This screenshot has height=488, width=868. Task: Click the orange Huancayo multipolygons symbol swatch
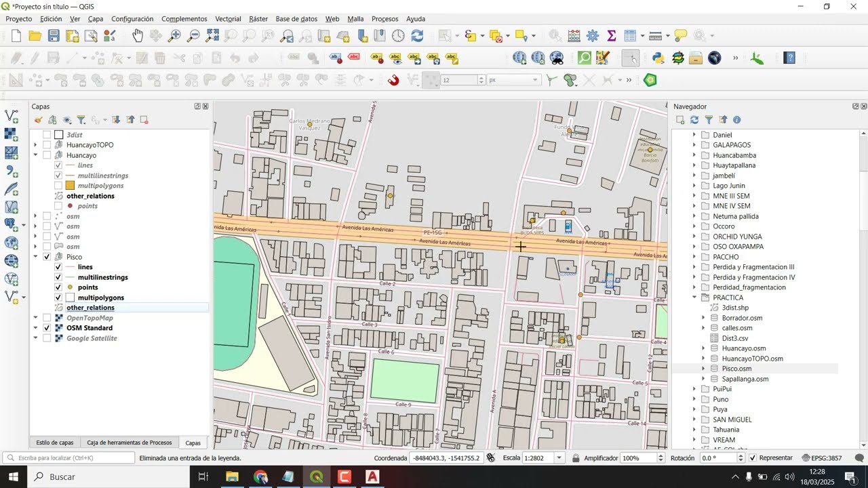[x=70, y=186]
